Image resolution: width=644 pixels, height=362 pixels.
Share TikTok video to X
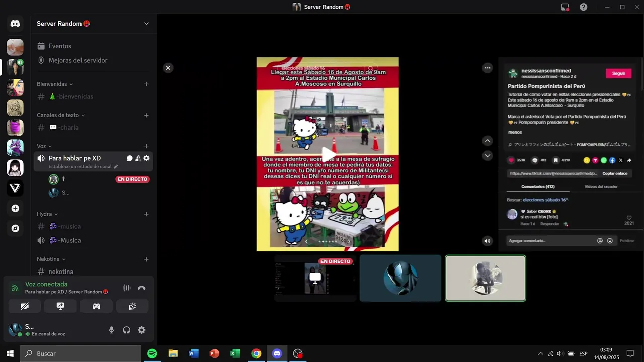pos(621,160)
